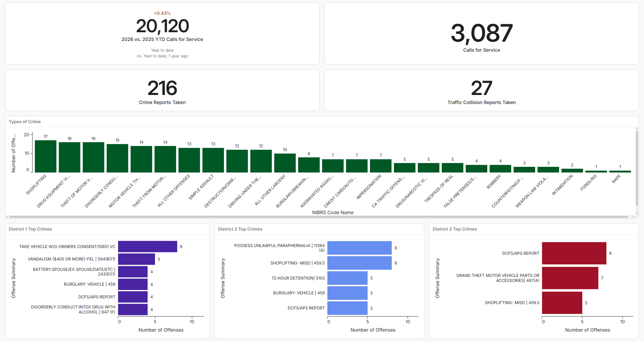Click the 20,120 YTD Calls for Service number

[162, 26]
